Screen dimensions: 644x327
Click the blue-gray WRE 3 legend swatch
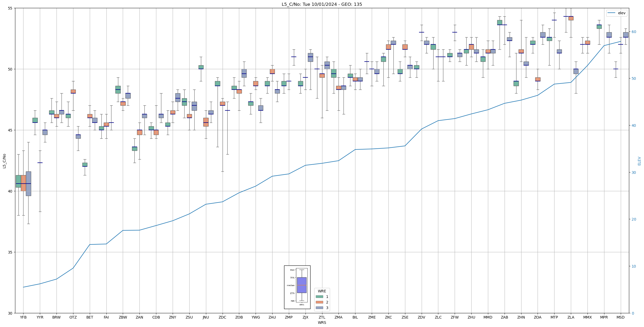pyautogui.click(x=319, y=308)
